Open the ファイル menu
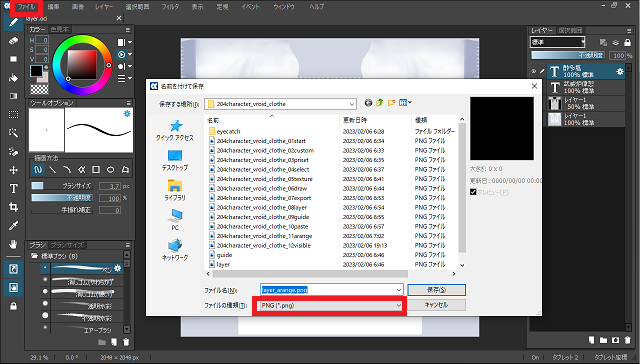This screenshot has width=640, height=364. click(x=27, y=7)
